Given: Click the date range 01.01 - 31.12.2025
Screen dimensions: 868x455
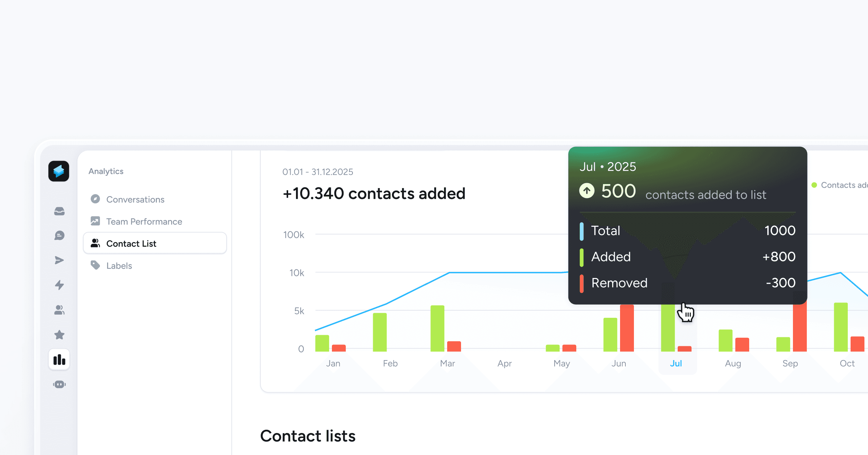Looking at the screenshot, I should click(318, 172).
